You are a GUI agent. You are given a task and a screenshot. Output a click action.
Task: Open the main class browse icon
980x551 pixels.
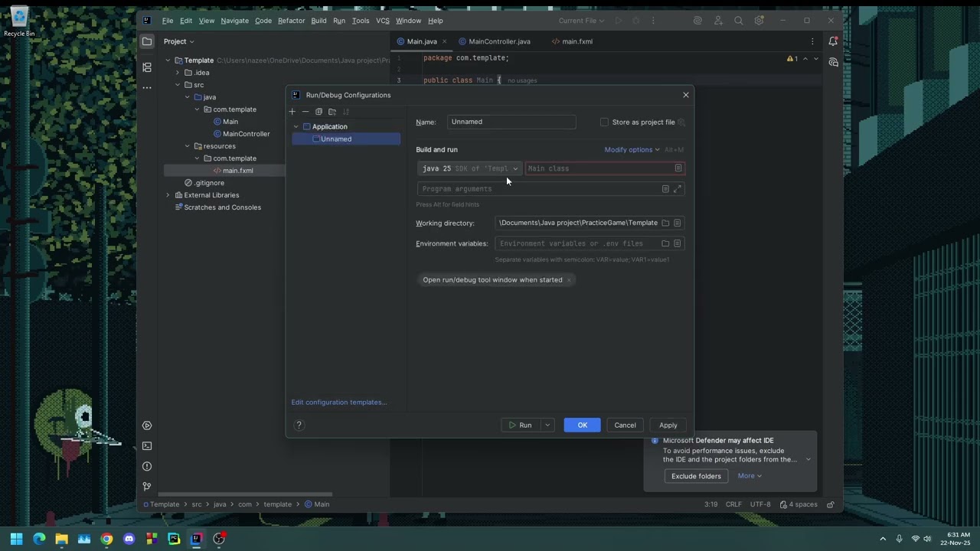(678, 168)
